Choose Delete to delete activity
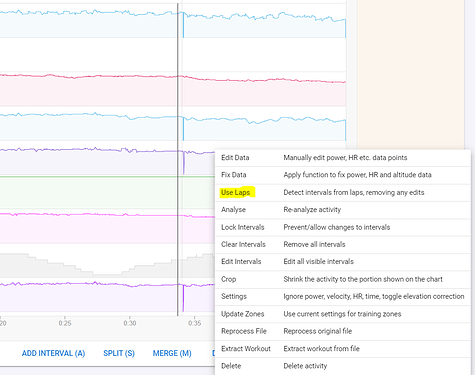Image resolution: width=475 pixels, height=375 pixels. click(x=343, y=366)
